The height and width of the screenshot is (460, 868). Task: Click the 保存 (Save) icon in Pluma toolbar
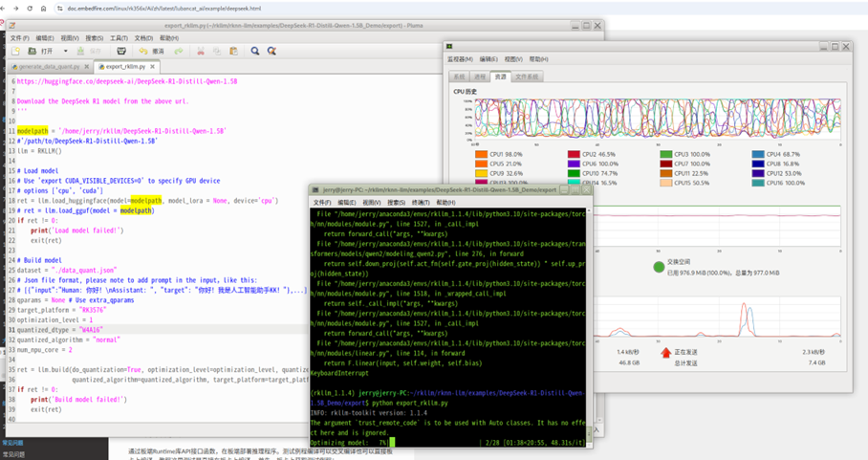pos(80,51)
